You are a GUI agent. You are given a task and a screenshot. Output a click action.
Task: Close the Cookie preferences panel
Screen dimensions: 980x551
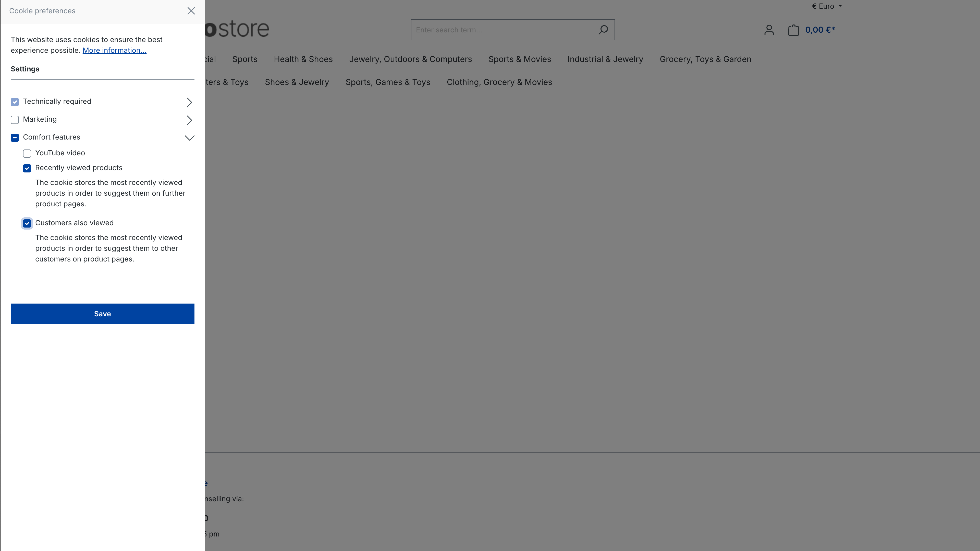(x=191, y=11)
